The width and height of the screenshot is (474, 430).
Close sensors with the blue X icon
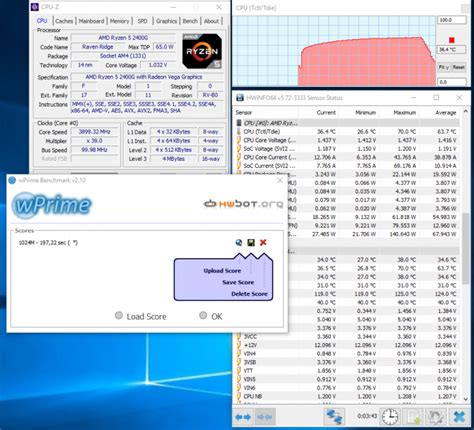(459, 417)
